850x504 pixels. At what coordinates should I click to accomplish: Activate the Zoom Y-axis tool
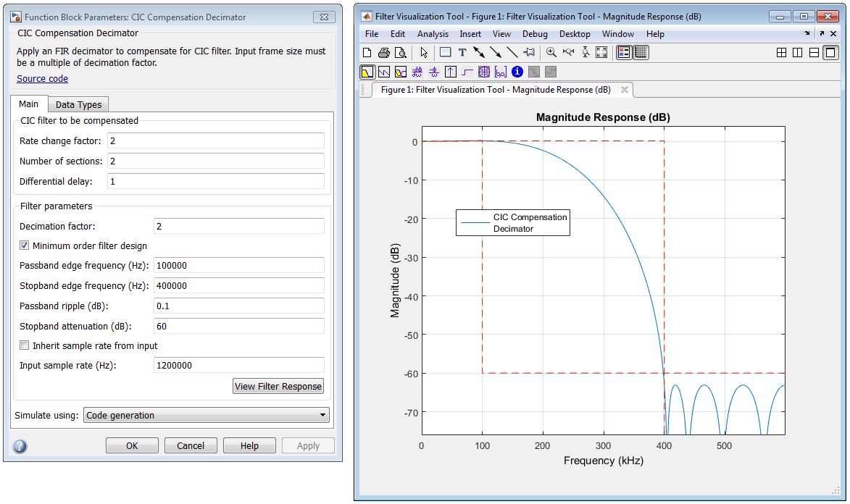(586, 53)
